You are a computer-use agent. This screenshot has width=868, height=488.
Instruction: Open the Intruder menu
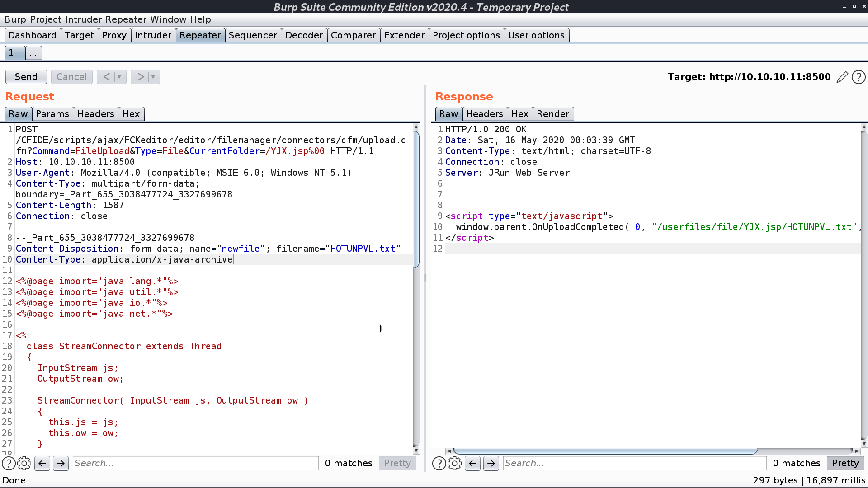point(84,19)
